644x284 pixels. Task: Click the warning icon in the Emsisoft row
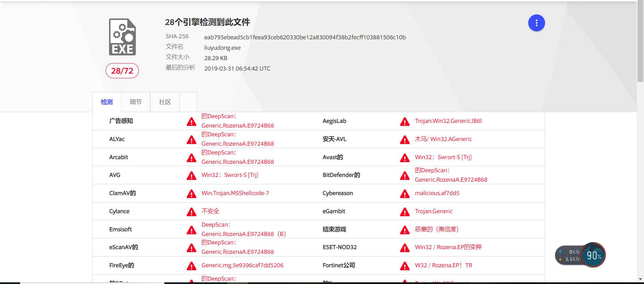[x=192, y=230]
